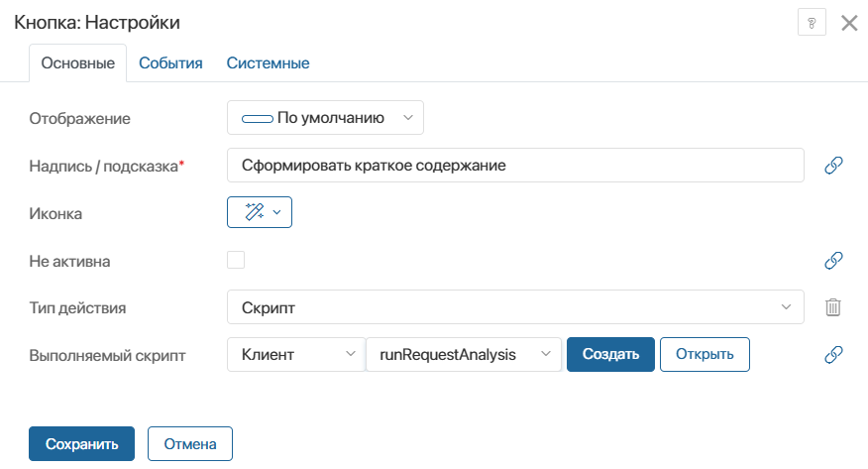This screenshot has height=469, width=868.
Task: Open the Тип действия Скрипт dropdown
Action: pyautogui.click(x=514, y=307)
